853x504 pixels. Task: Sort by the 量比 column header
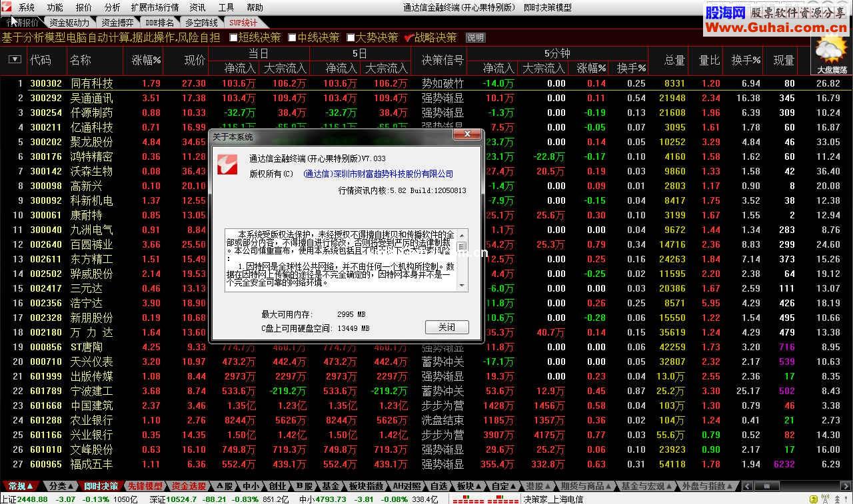(708, 60)
